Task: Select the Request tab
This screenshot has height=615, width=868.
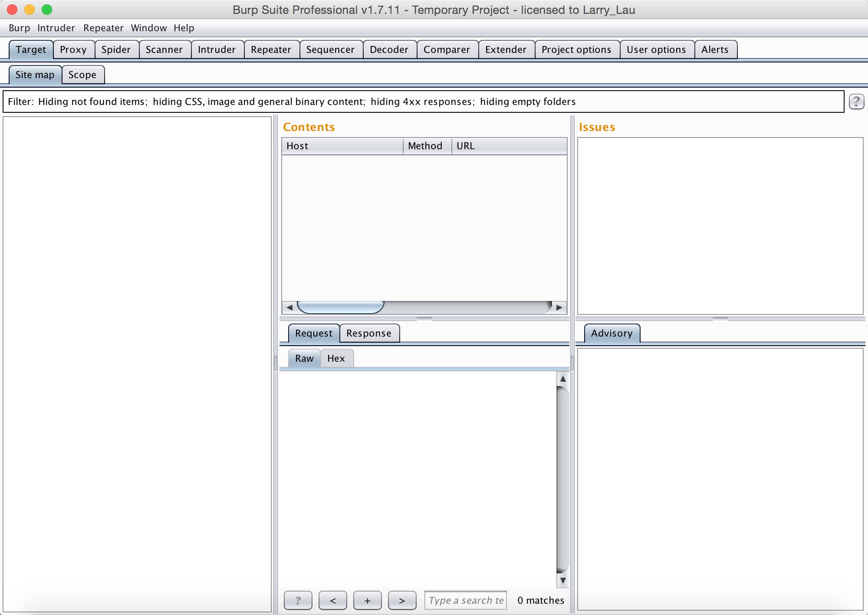Action: [x=314, y=333]
